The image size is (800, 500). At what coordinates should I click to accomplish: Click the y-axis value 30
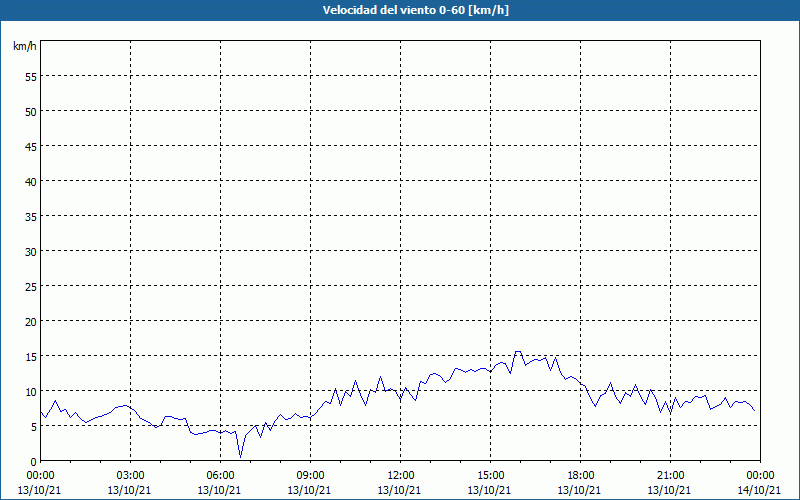pyautogui.click(x=31, y=252)
